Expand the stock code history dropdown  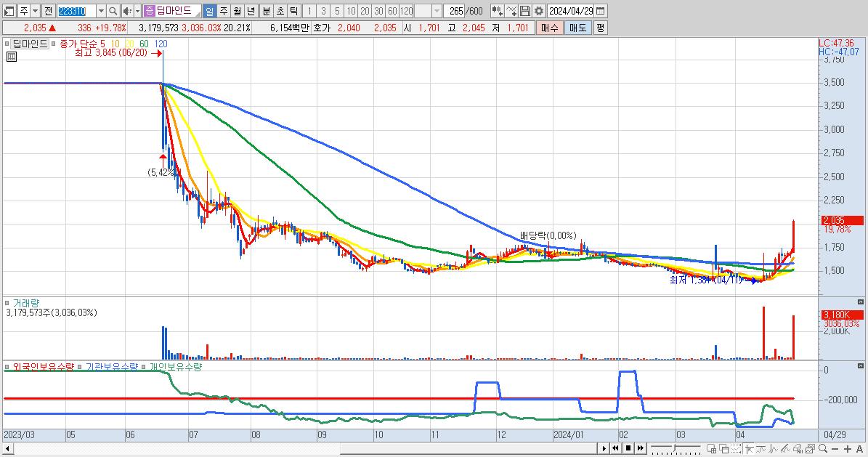pyautogui.click(x=101, y=11)
